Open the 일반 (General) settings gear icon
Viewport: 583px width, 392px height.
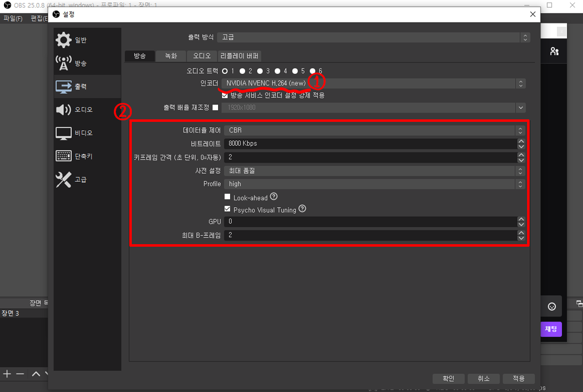click(63, 40)
